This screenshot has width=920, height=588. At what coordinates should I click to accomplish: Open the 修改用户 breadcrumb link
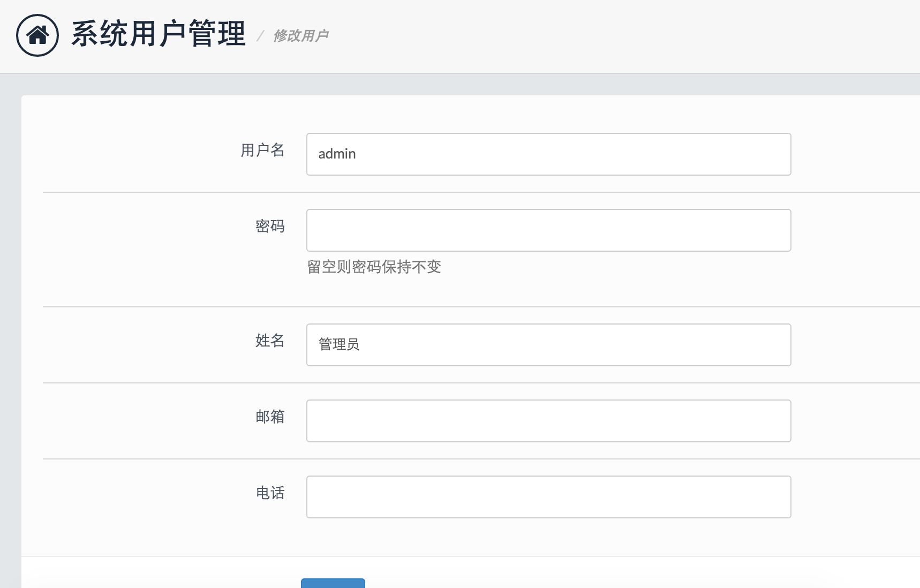(300, 36)
